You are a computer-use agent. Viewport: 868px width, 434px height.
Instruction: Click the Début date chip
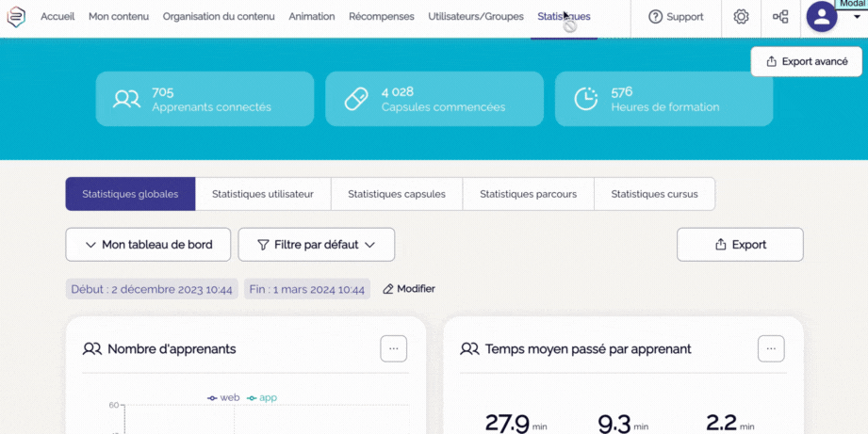click(x=152, y=290)
